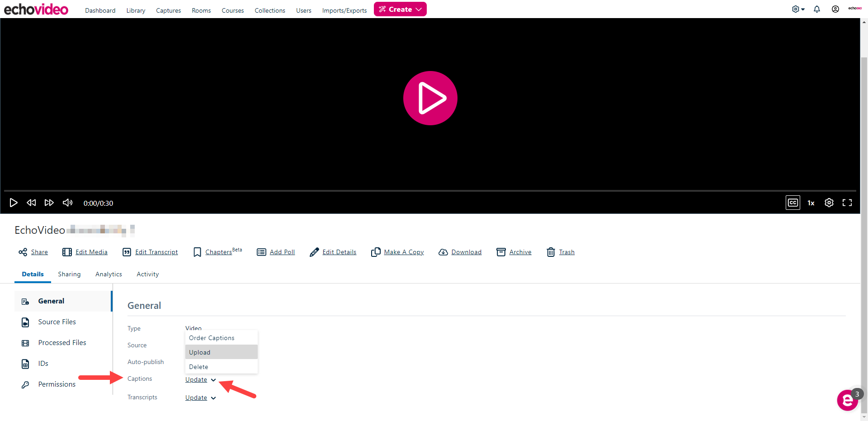
Task: Click the Captions Update dropdown
Action: (201, 379)
